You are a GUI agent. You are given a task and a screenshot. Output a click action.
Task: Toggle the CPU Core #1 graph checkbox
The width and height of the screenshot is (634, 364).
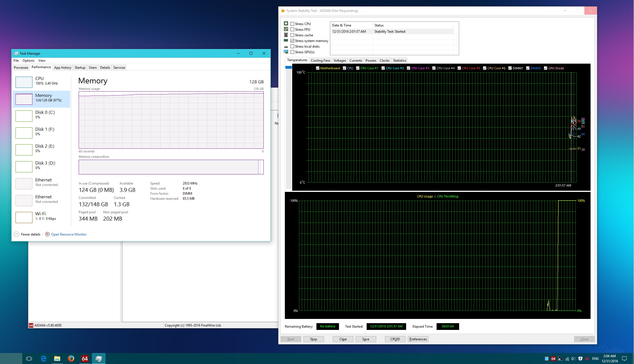pos(358,68)
